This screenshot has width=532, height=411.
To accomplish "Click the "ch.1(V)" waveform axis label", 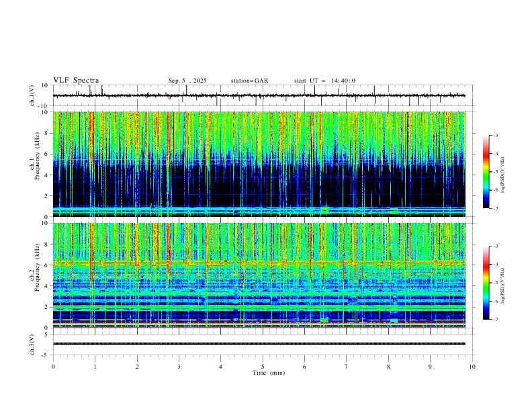I will tap(32, 95).
